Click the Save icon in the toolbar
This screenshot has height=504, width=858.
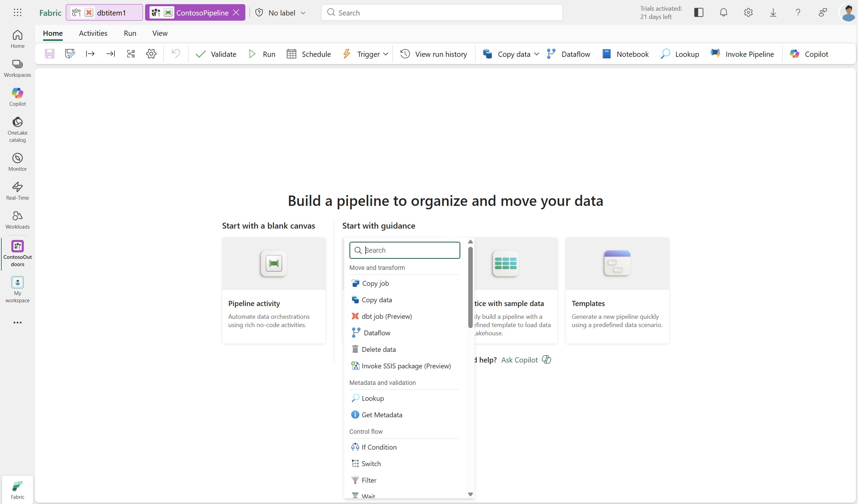coord(50,54)
